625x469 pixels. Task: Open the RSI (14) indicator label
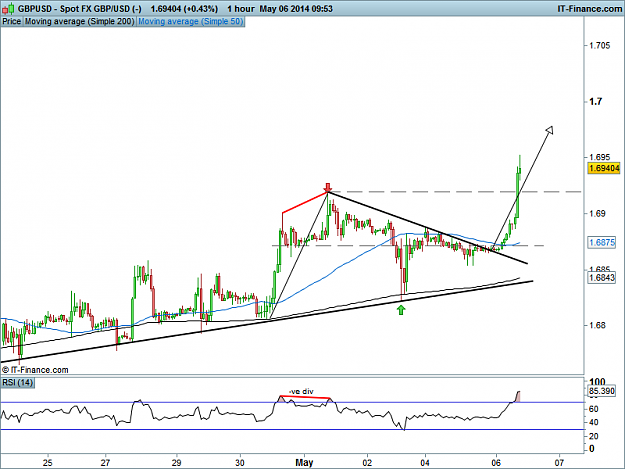tap(18, 383)
